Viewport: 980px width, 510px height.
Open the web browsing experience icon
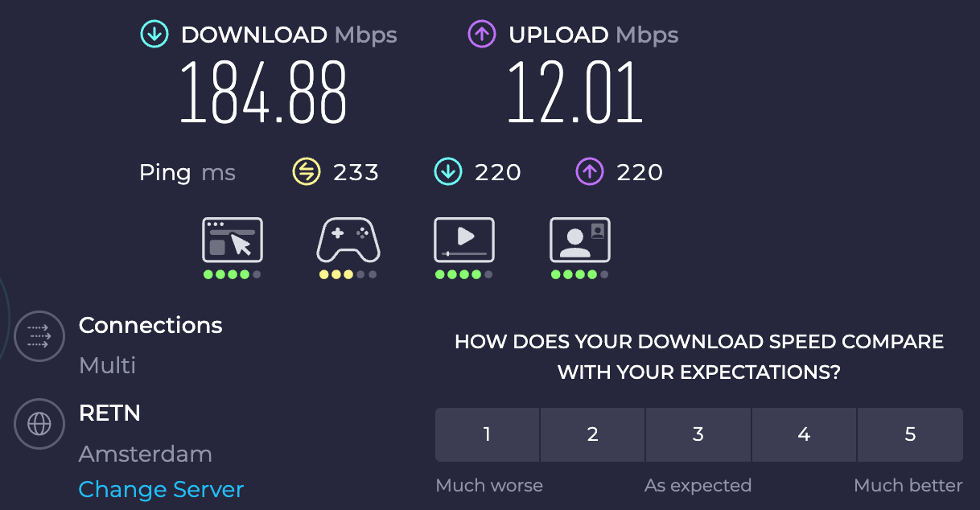point(233,240)
